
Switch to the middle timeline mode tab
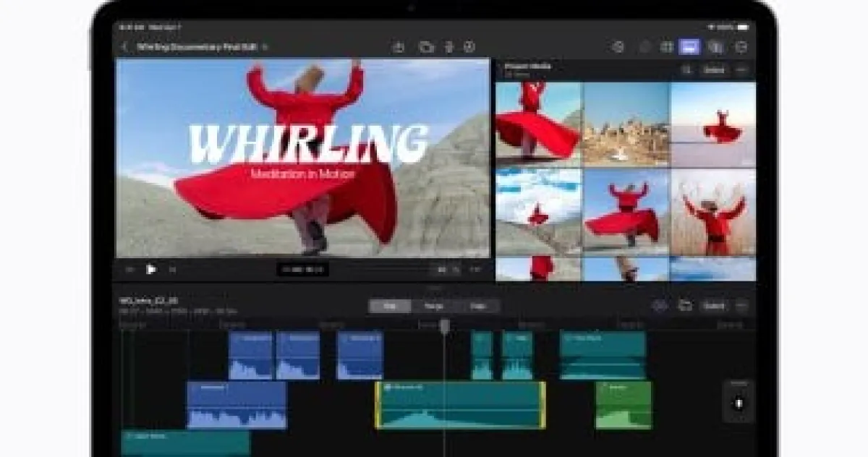[434, 306]
